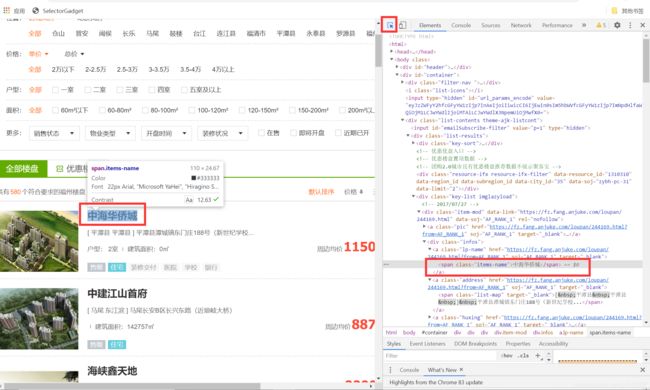The height and width of the screenshot is (390, 650).
Task: Close the bottom drawer with the X
Action: pyautogui.click(x=643, y=370)
